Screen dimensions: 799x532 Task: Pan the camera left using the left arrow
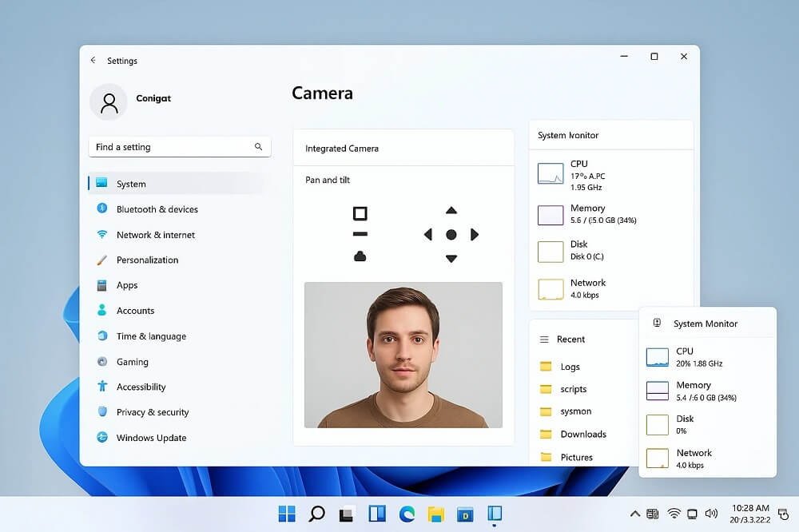428,234
